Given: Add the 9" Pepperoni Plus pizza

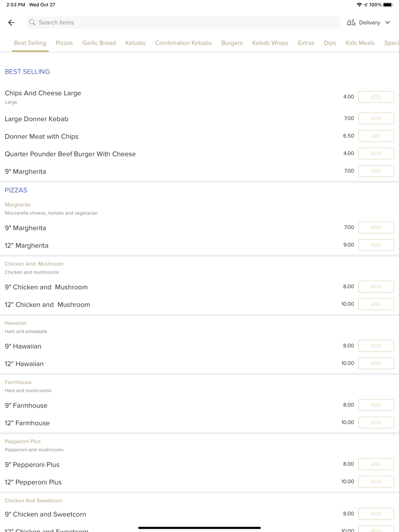Looking at the screenshot, I should (x=376, y=464).
